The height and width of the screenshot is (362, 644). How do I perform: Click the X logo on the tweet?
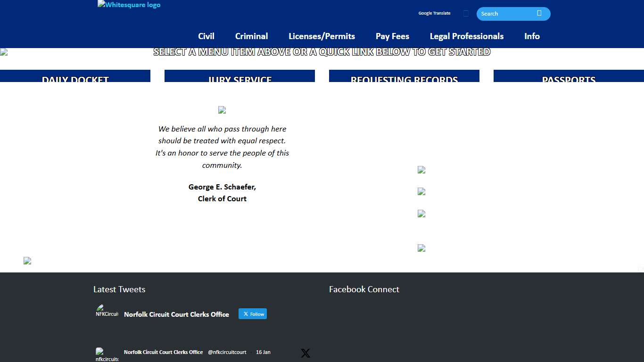[305, 353]
